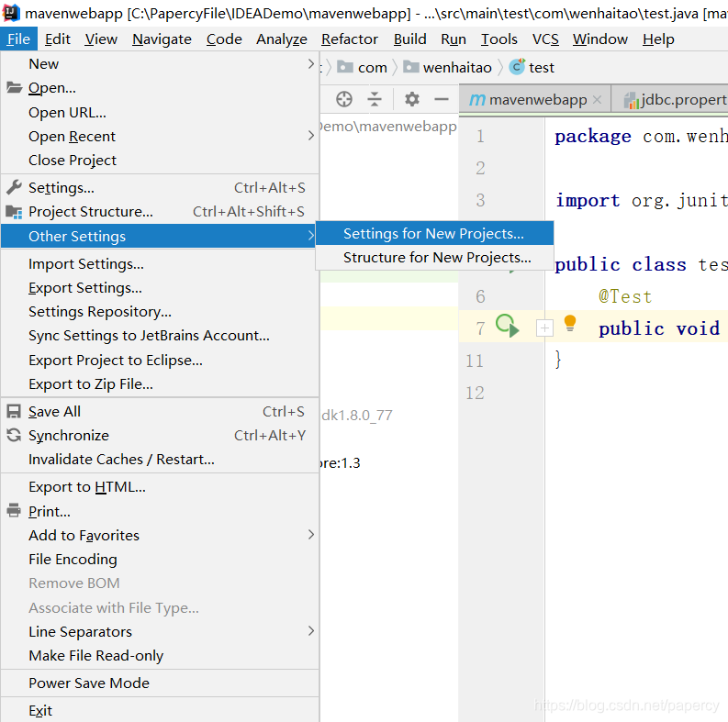Open the Navigate menu
The width and height of the screenshot is (728, 722).
coord(162,39)
